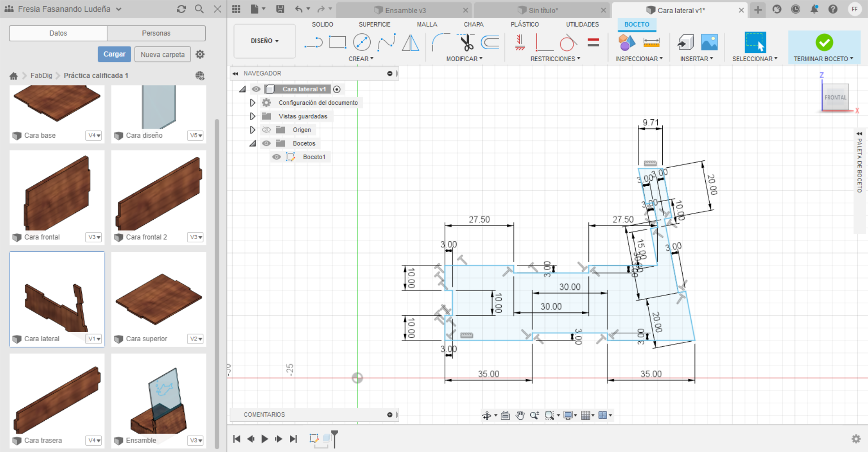Image resolution: width=868 pixels, height=452 pixels.
Task: Toggle visibility of the Bocetos folder
Action: click(x=266, y=143)
